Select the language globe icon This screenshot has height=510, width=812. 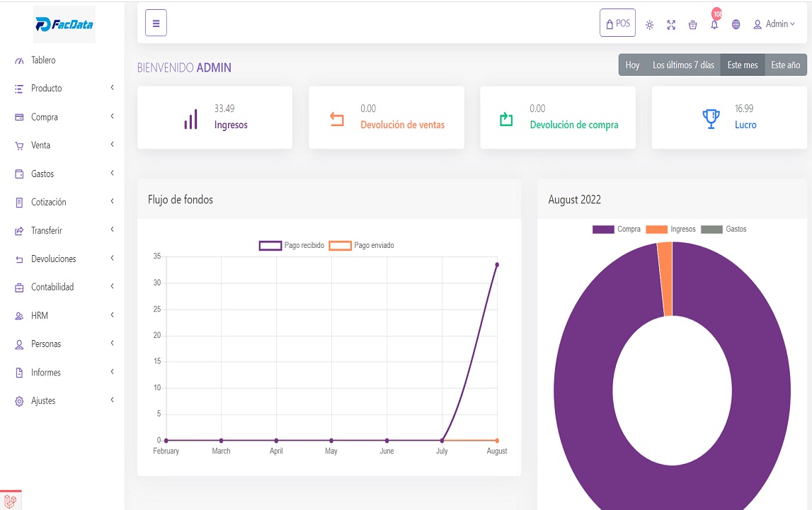736,24
